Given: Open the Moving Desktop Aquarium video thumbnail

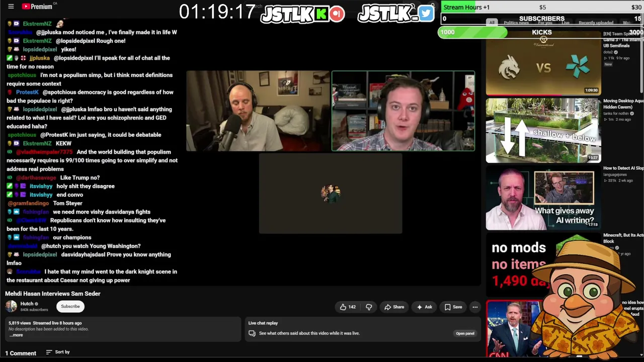Looking at the screenshot, I should click(x=543, y=131).
